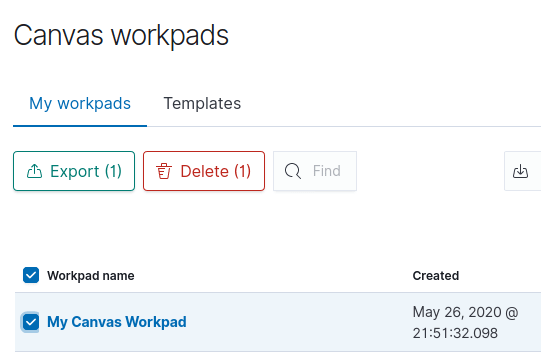Focus the Find workpad search field
The image size is (541, 364).
point(315,171)
